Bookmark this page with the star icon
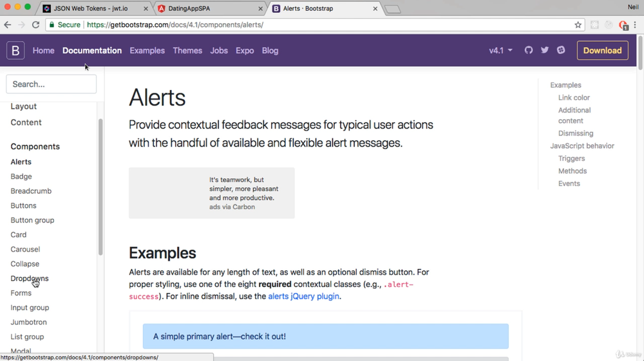Viewport: 644px width, 361px height. click(x=578, y=24)
